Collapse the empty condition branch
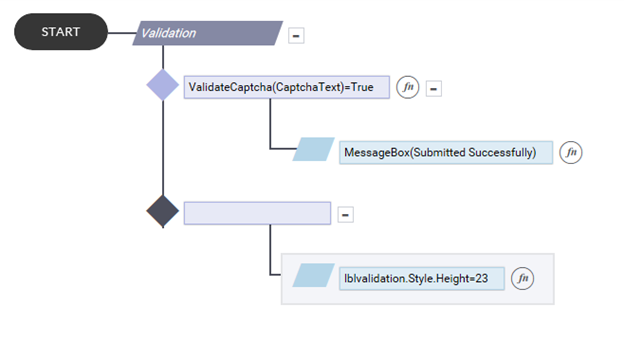 (x=345, y=215)
